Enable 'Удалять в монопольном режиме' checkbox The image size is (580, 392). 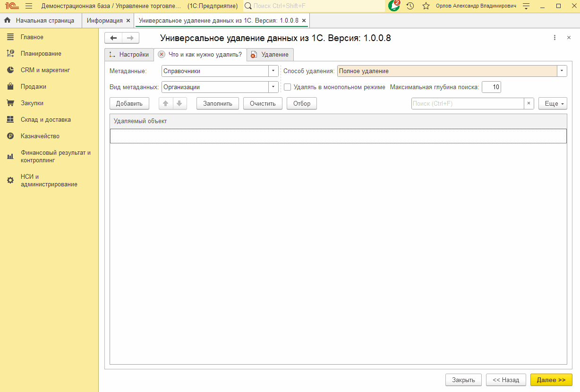[x=287, y=87]
